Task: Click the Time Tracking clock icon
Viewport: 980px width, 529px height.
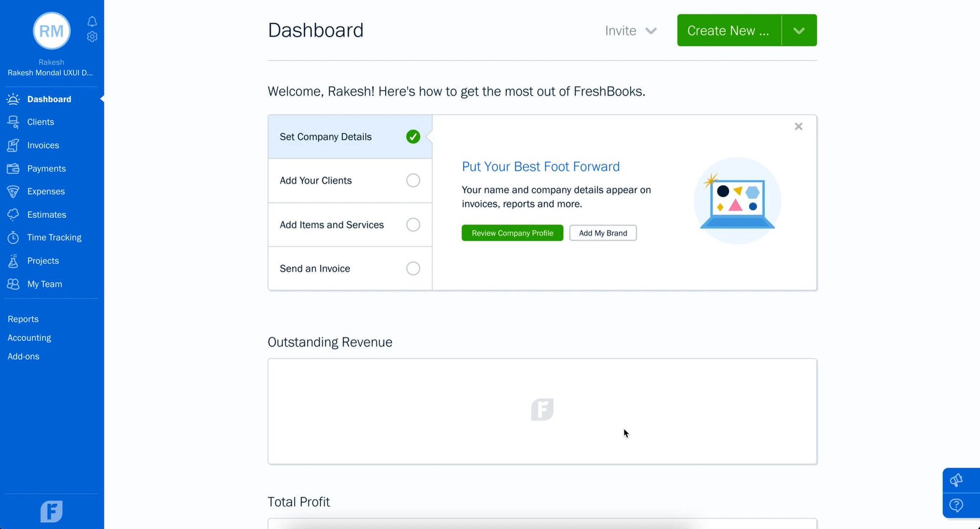Action: [x=13, y=238]
